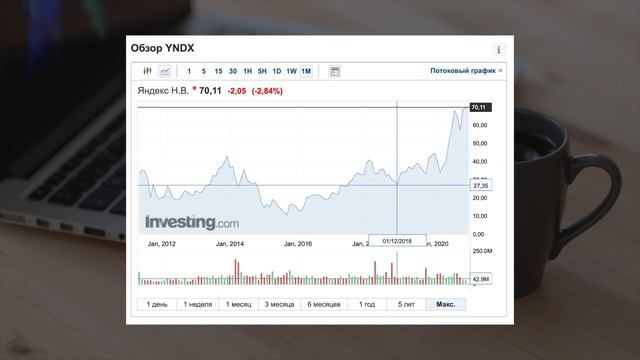Set chart interval to 1 minute
Viewport: 640px width, 360px height.
click(189, 71)
